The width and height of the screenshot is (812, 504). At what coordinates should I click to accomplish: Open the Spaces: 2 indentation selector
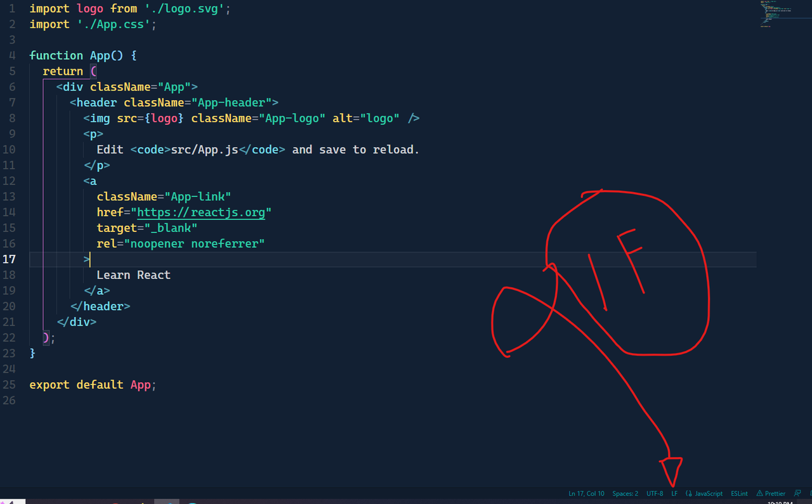tap(625, 493)
